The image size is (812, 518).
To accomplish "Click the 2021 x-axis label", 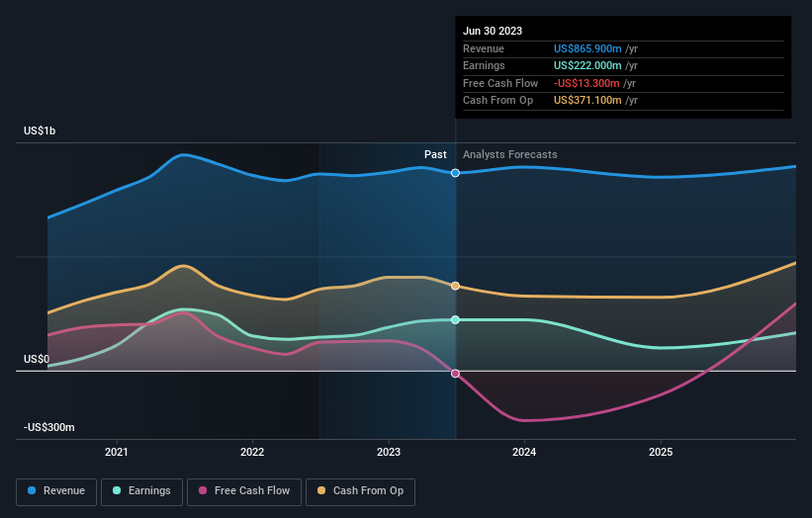I will click(x=117, y=452).
